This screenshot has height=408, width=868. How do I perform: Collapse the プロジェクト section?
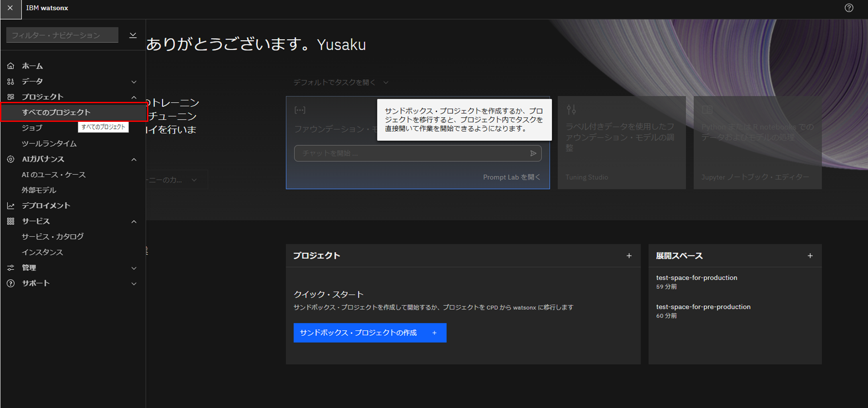[x=134, y=97]
